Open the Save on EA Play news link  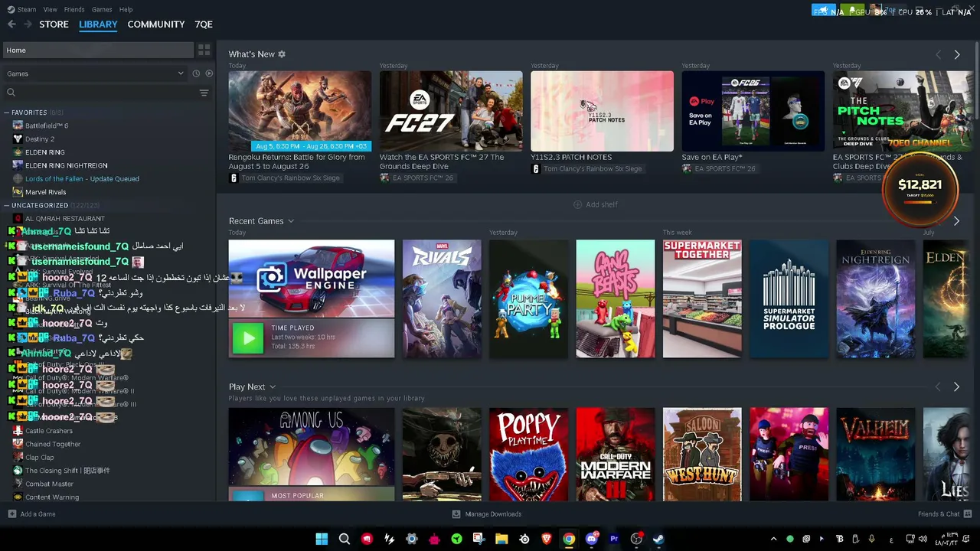(712, 157)
